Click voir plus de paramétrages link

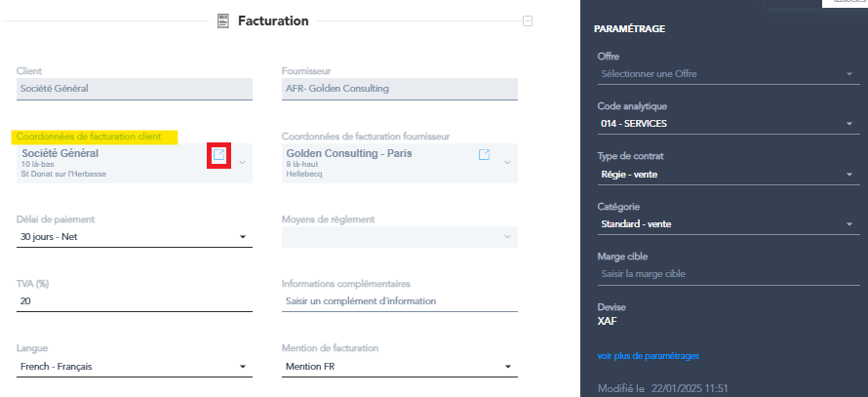pos(649,356)
